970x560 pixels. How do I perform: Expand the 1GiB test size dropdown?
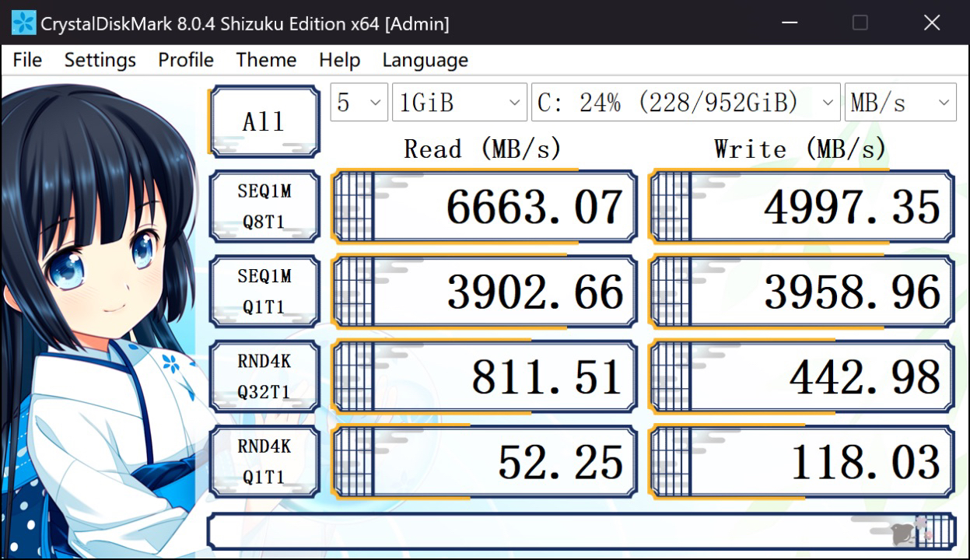point(459,103)
